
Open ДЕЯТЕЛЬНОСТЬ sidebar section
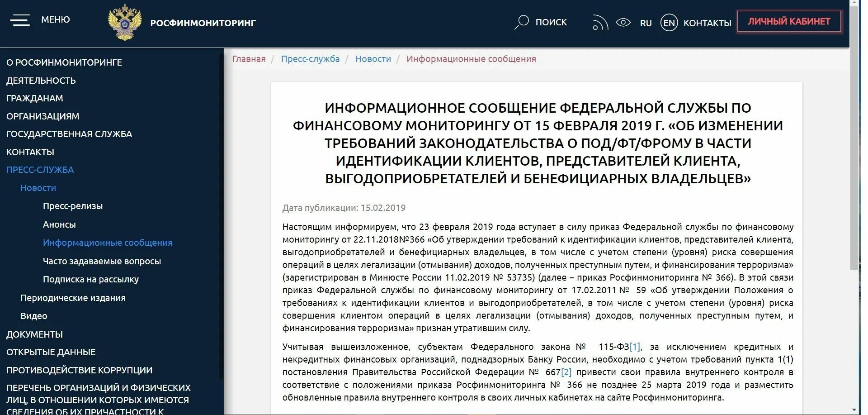[x=41, y=81]
